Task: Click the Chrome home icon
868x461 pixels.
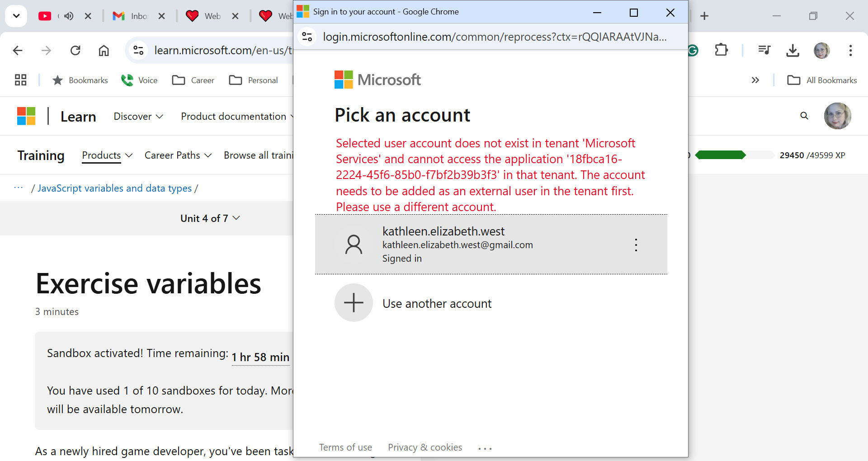Action: click(104, 50)
